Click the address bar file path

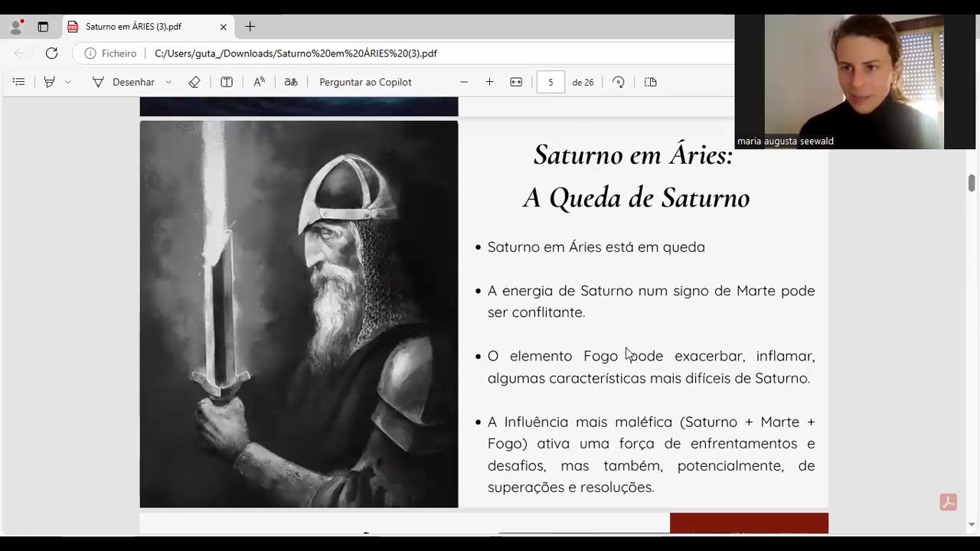[x=296, y=54]
